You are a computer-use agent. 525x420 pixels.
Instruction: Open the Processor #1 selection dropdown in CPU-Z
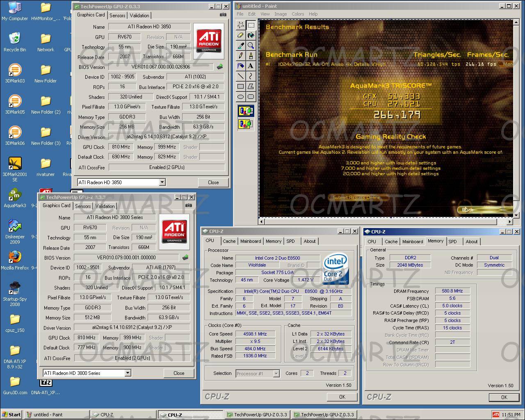tap(276, 374)
